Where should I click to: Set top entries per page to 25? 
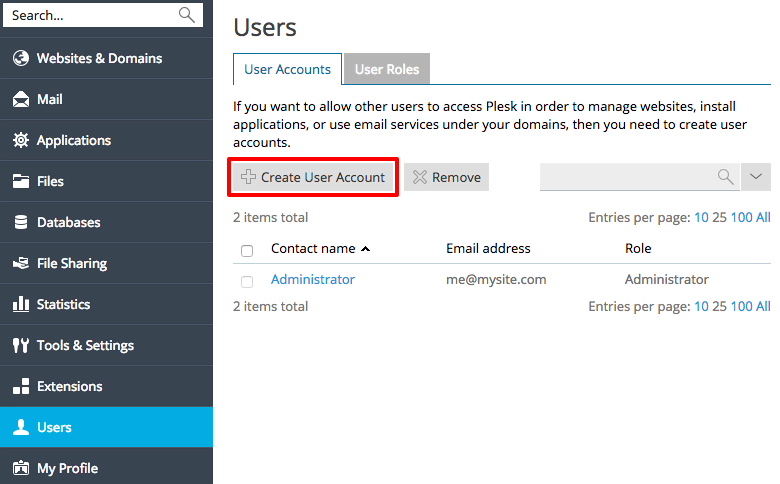[x=719, y=217]
